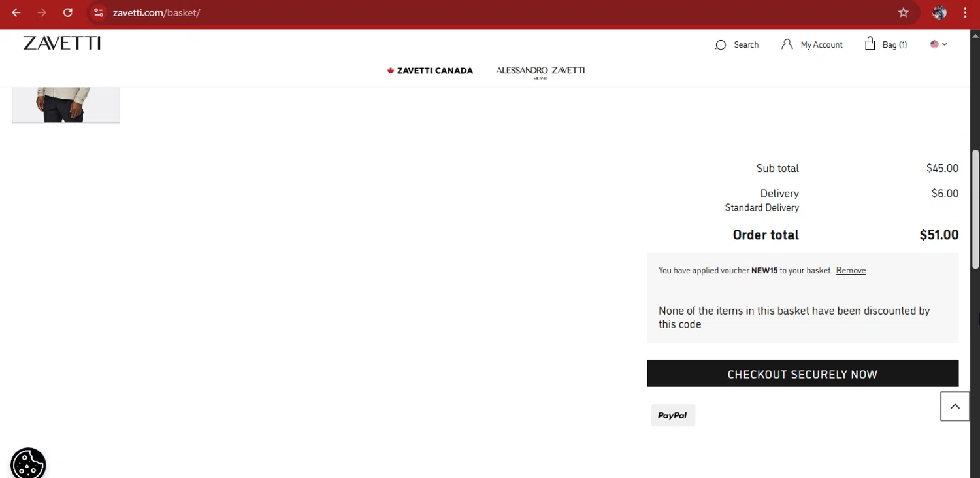The width and height of the screenshot is (980, 478).
Task: Reload the page with the refresh icon
Action: (68, 12)
